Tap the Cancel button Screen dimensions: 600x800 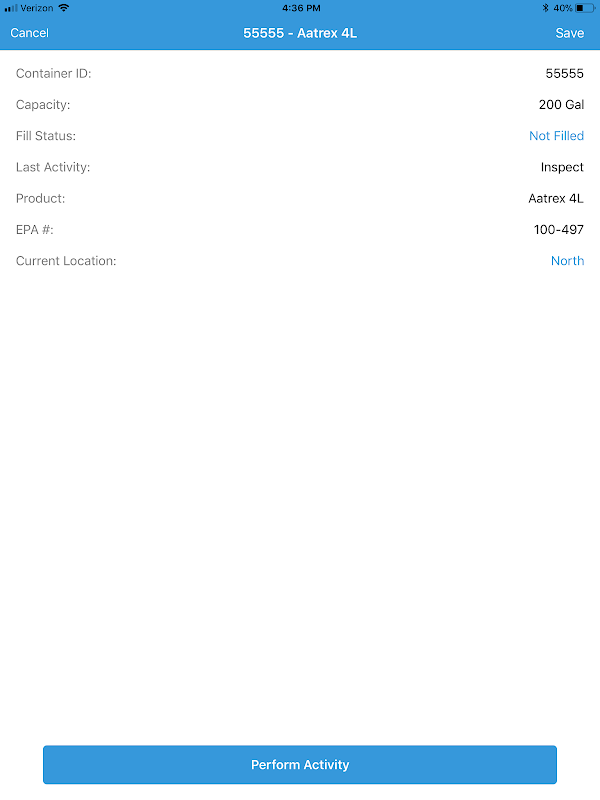pyautogui.click(x=30, y=33)
